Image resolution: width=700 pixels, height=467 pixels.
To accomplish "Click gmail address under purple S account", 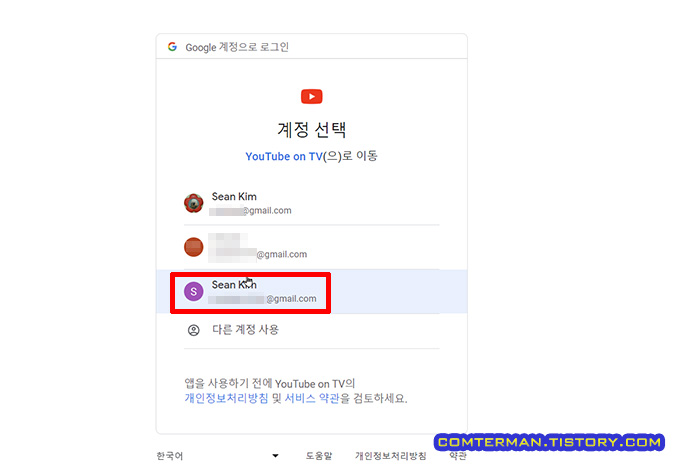I will [263, 299].
